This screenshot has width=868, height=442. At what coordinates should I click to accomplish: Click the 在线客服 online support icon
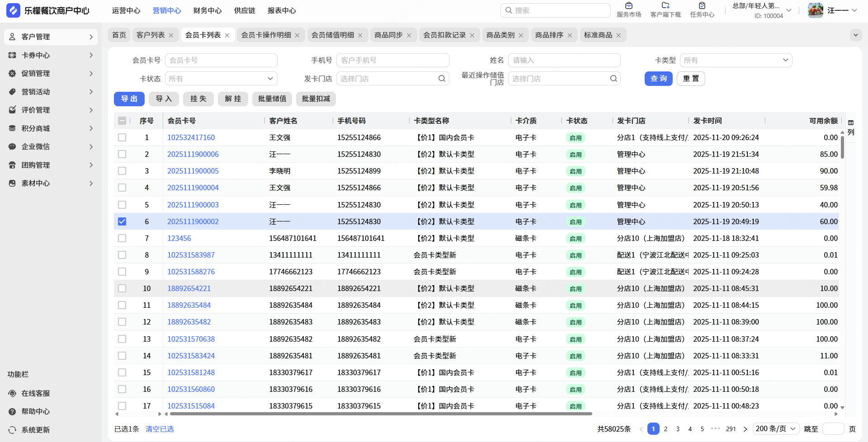[12, 393]
